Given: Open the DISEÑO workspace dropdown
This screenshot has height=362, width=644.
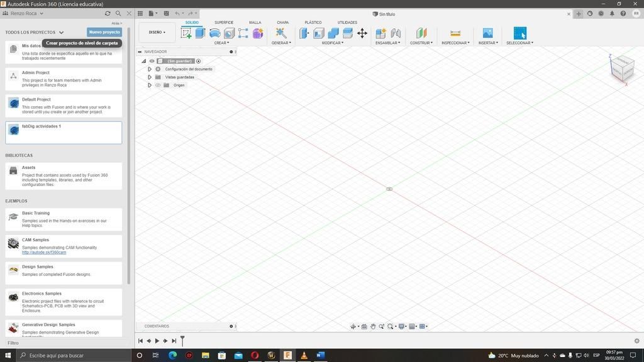Looking at the screenshot, I should click(157, 33).
